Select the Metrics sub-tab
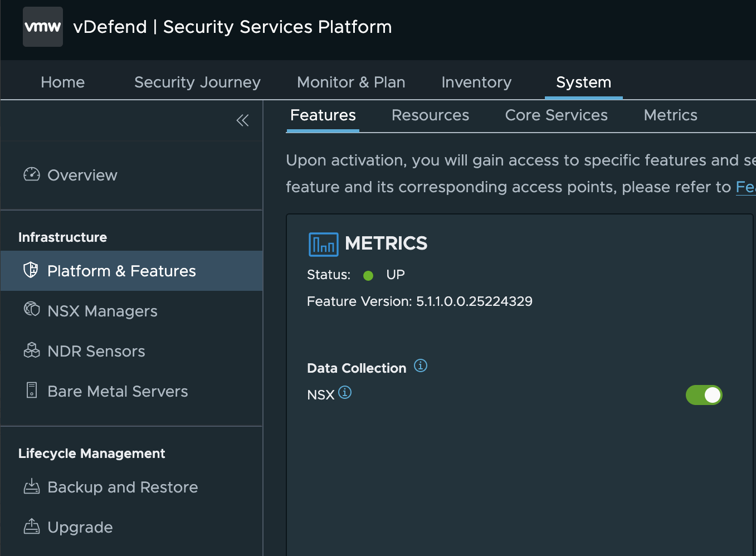This screenshot has width=756, height=556. click(x=670, y=115)
